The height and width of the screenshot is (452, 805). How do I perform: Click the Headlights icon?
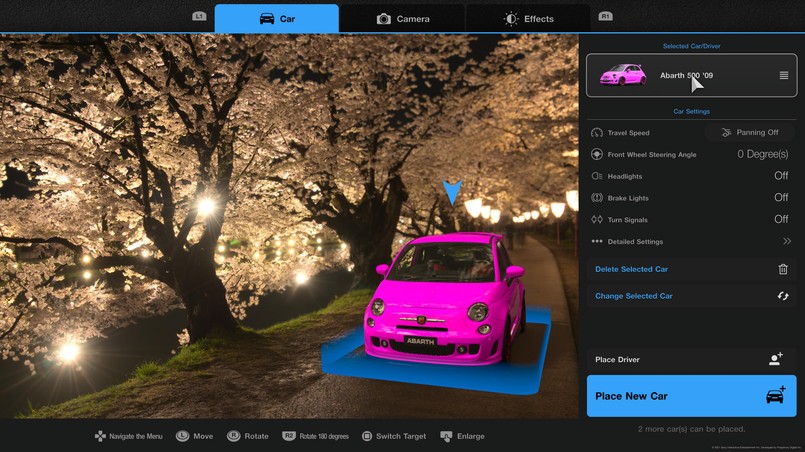coord(597,176)
